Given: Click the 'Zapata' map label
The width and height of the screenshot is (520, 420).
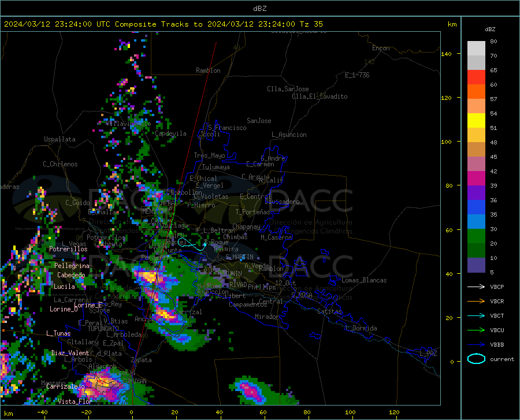Looking at the screenshot, I should pos(142,360).
